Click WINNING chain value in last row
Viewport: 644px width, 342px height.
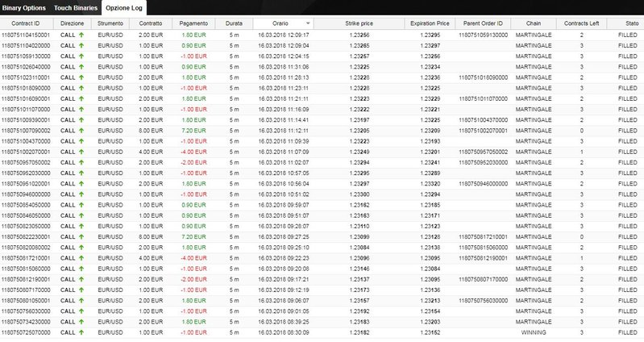point(534,332)
